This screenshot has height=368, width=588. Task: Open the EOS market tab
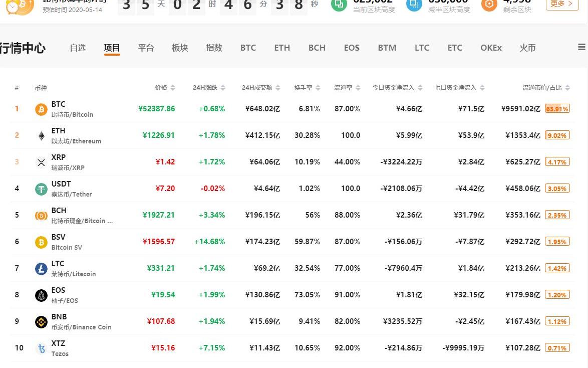[x=352, y=48]
